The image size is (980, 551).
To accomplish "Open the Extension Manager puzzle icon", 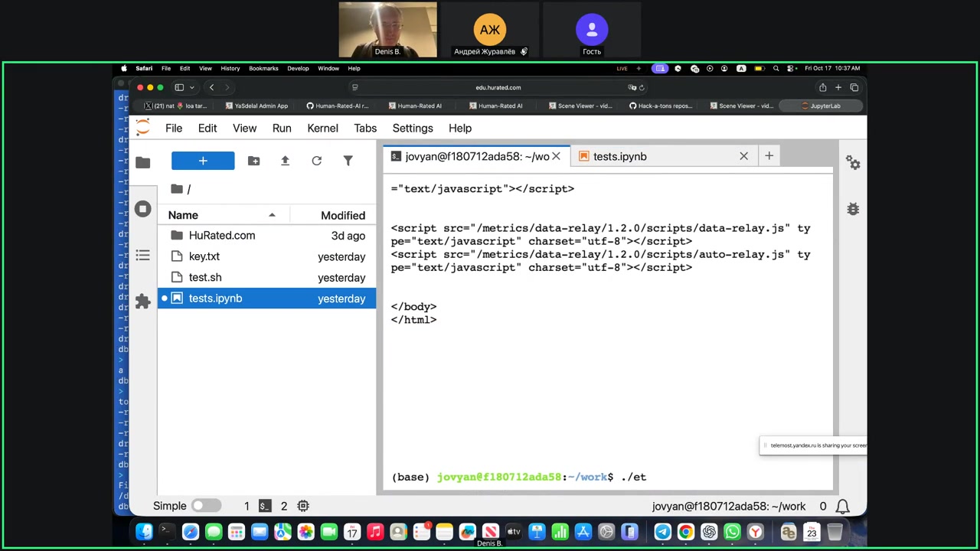I will click(143, 302).
